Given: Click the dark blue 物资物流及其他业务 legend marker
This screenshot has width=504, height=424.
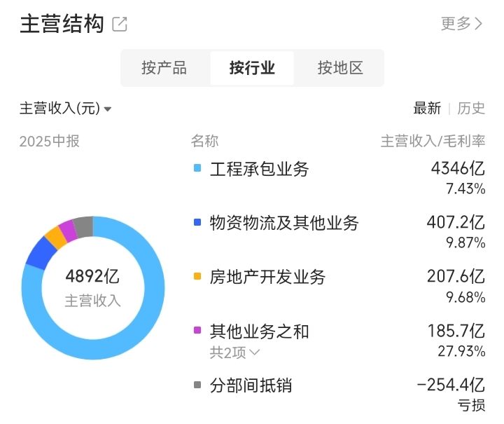Looking at the screenshot, I should click(197, 222).
